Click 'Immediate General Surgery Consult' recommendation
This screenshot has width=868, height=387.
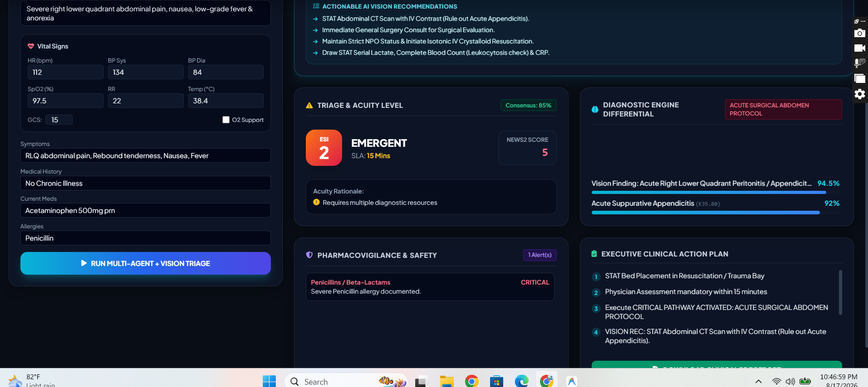(x=408, y=30)
